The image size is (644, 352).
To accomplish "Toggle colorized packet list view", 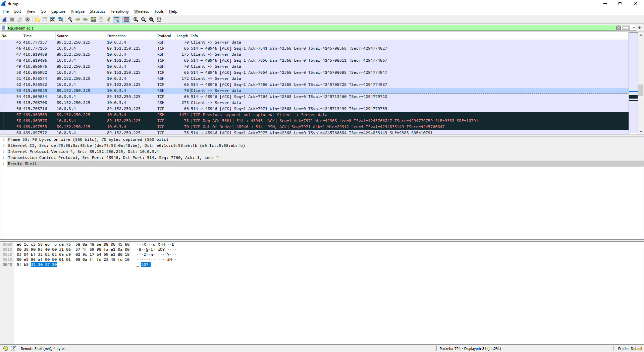I will pyautogui.click(x=126, y=19).
